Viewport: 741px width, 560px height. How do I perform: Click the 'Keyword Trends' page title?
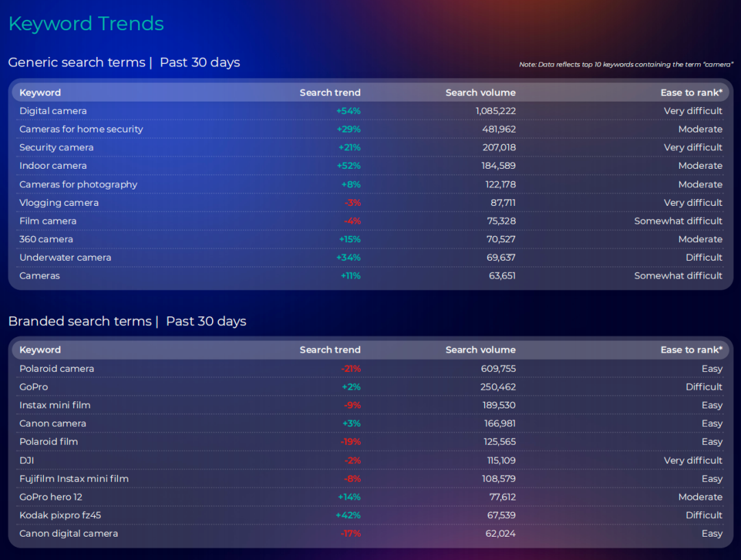tap(86, 23)
